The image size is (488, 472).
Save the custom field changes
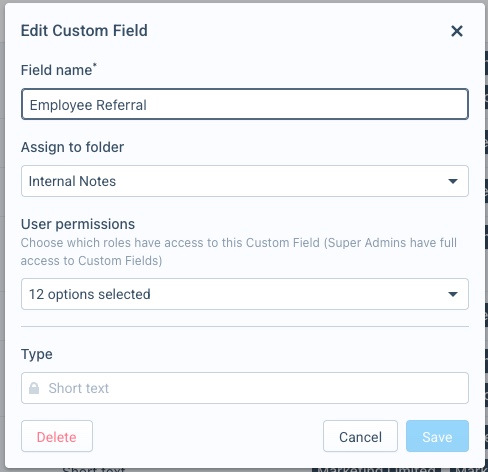click(x=437, y=436)
